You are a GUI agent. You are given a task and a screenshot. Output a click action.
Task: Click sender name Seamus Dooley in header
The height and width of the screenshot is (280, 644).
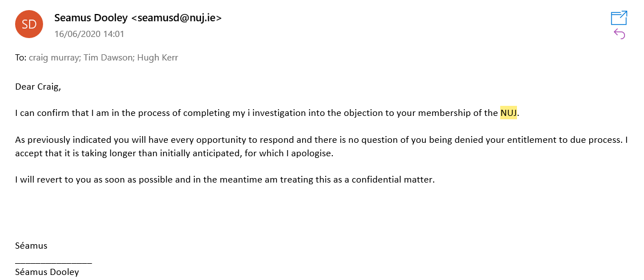[91, 18]
